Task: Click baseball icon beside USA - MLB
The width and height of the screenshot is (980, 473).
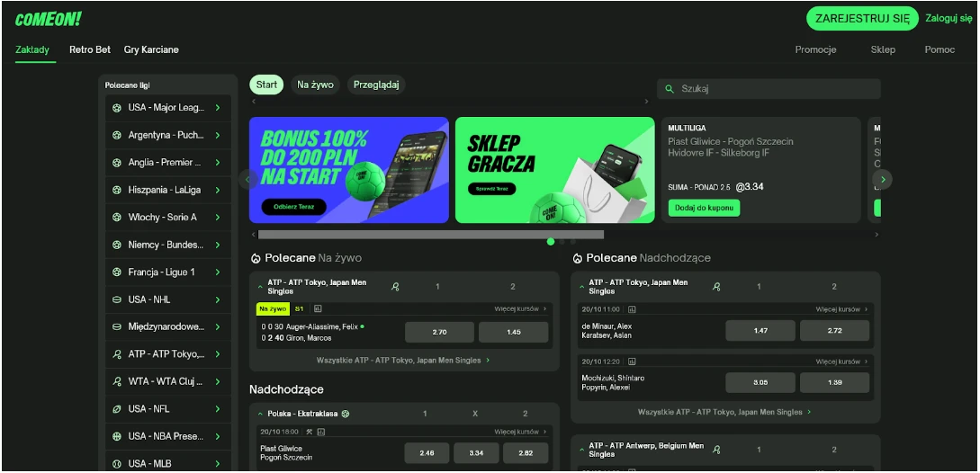Action: point(116,464)
